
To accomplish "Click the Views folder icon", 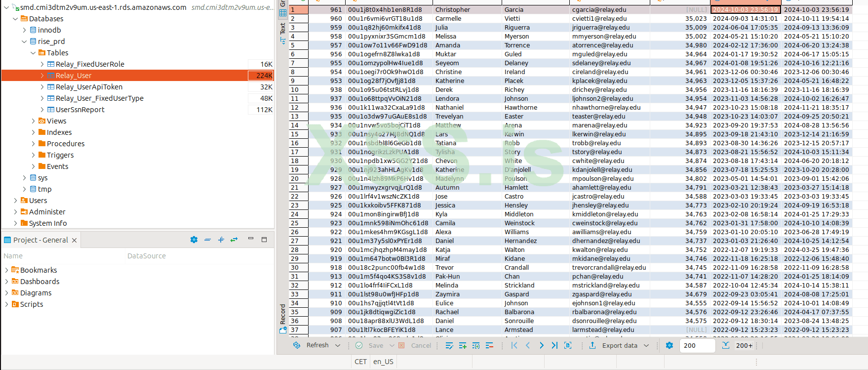I will 42,121.
